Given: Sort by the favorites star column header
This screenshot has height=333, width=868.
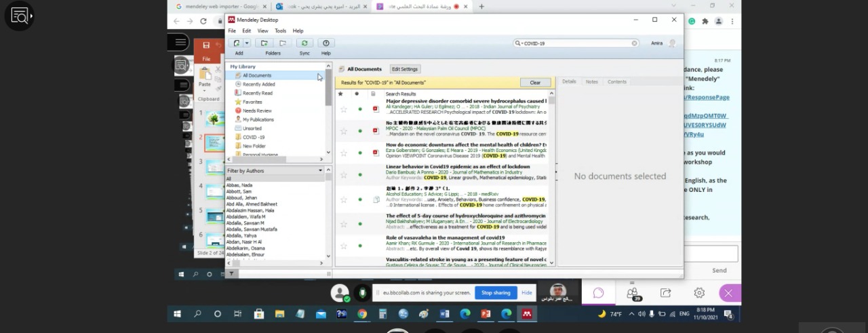Looking at the screenshot, I should (340, 94).
